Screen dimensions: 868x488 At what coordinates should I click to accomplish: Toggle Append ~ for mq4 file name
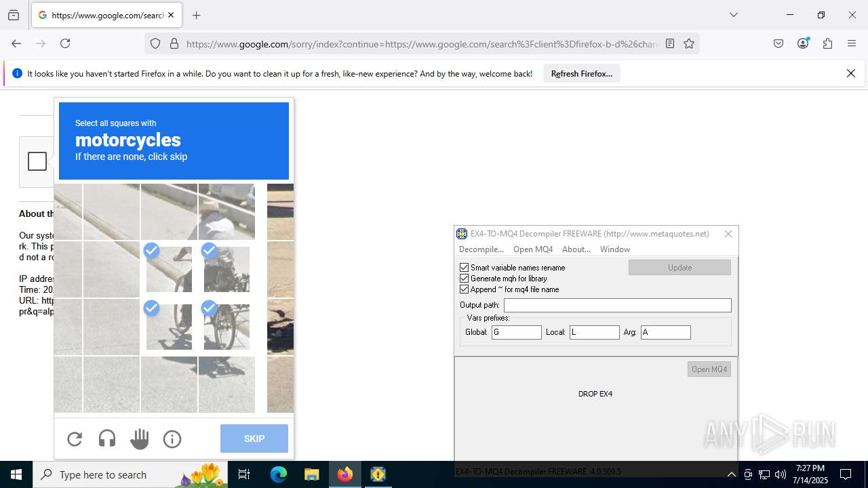[465, 289]
